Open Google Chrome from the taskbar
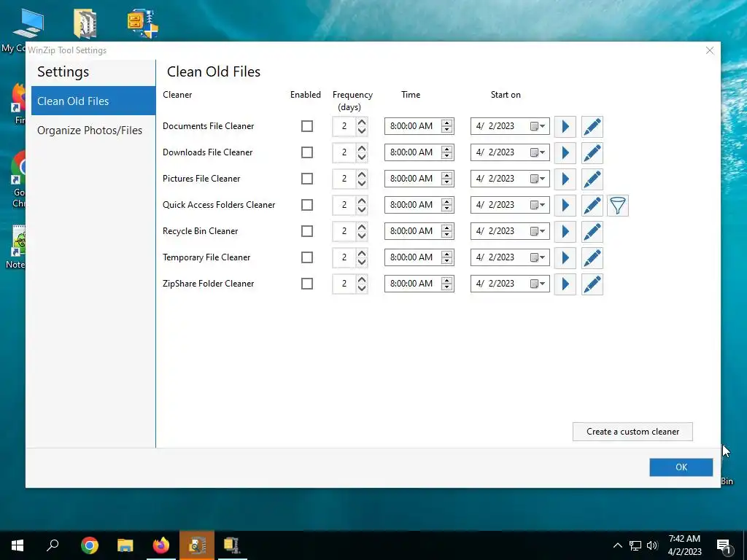Image resolution: width=747 pixels, height=560 pixels. coord(90,545)
